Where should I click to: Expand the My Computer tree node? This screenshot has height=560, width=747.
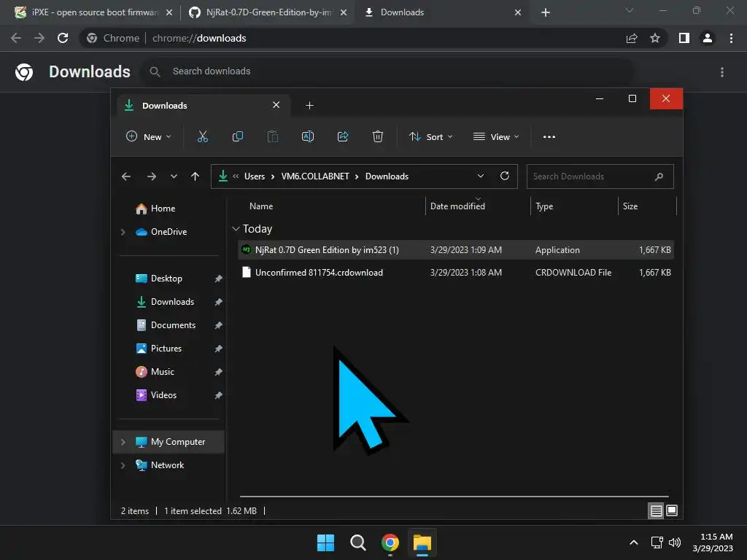click(x=123, y=442)
